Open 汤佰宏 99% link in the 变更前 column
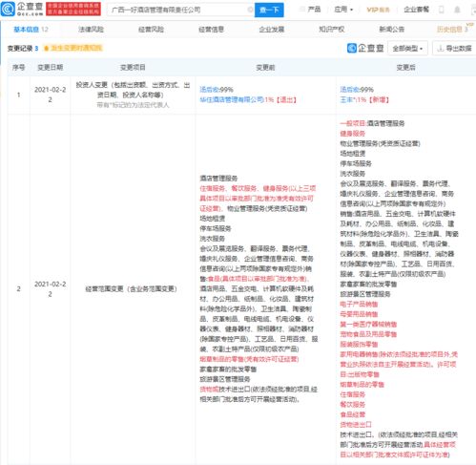The width and height of the screenshot is (476, 465). (217, 90)
